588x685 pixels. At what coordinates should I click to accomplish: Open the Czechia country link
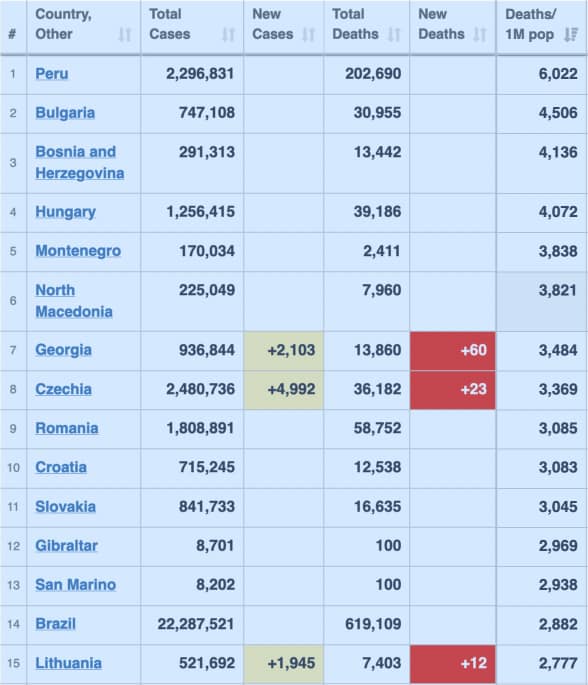[63, 389]
